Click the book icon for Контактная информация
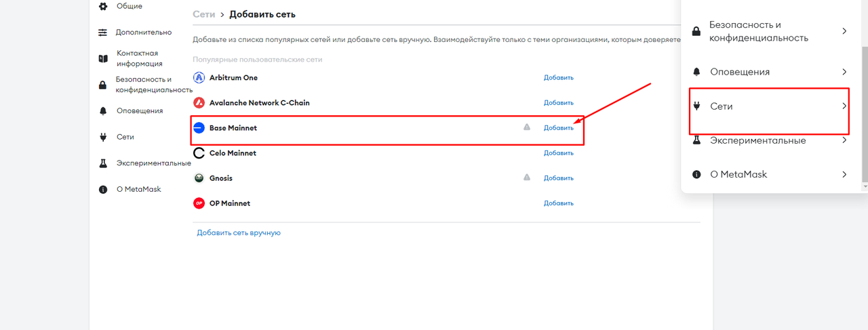Viewport: 868px width, 330px height. coord(103,58)
